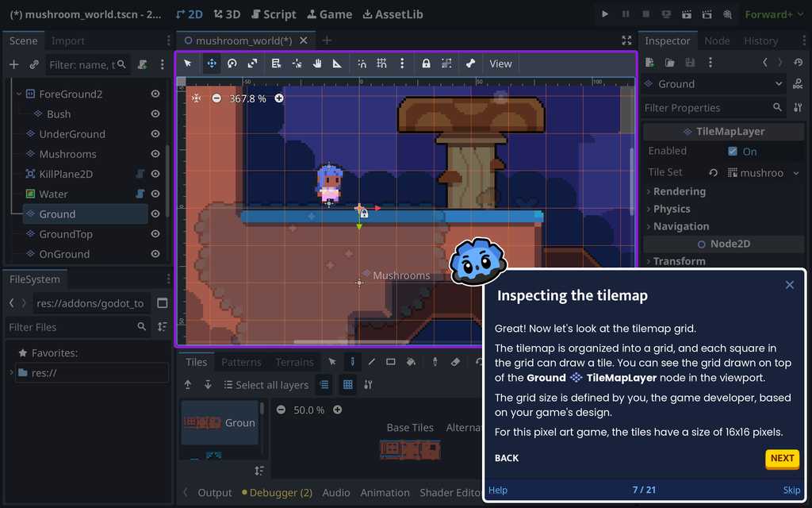Activate the Rotate mode tool
812x508 pixels.
232,63
